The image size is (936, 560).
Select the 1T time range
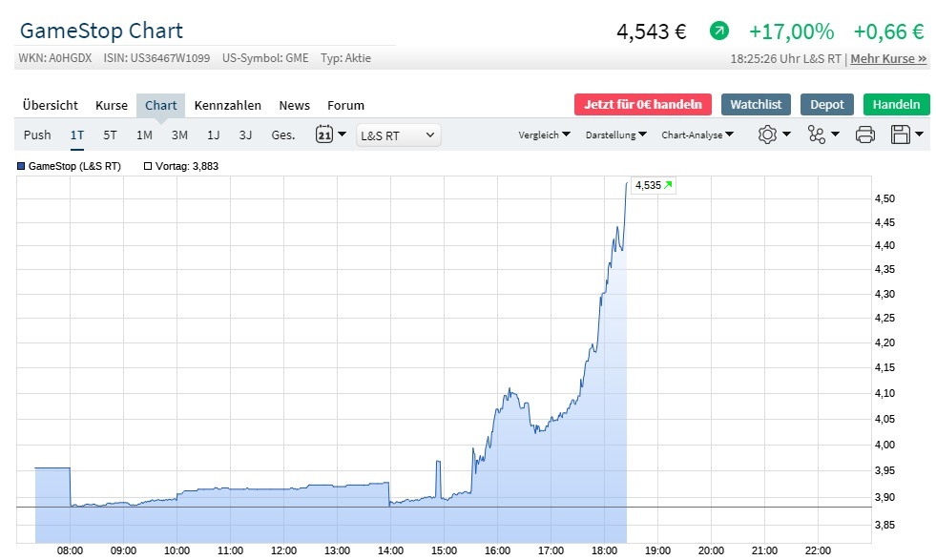click(77, 135)
